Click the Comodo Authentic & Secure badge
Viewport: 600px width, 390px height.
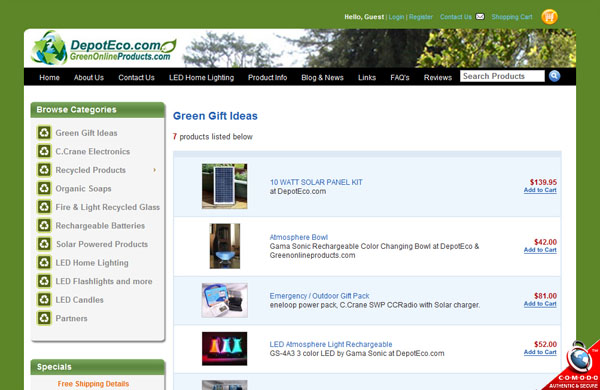click(575, 367)
